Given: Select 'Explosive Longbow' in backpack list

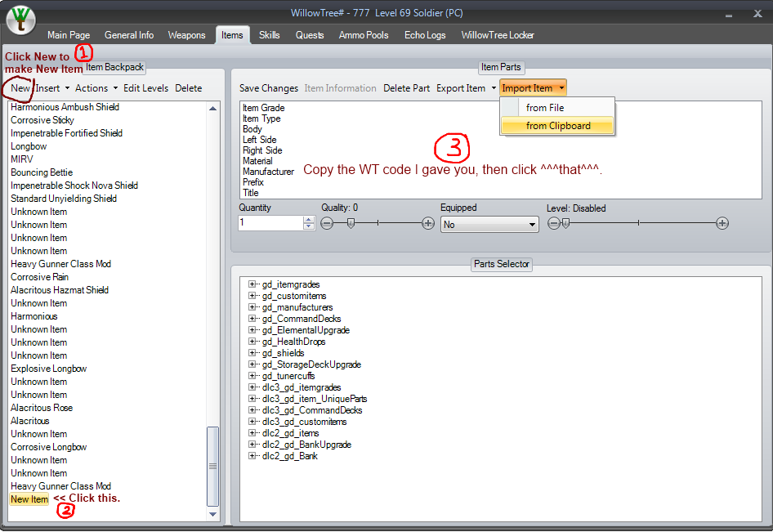Looking at the screenshot, I should click(x=49, y=369).
